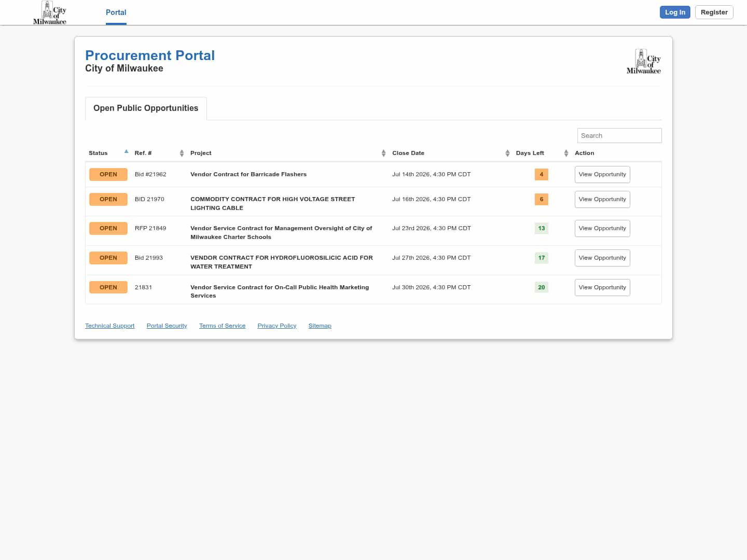
Task: Open the Privacy Policy link
Action: [x=277, y=326]
